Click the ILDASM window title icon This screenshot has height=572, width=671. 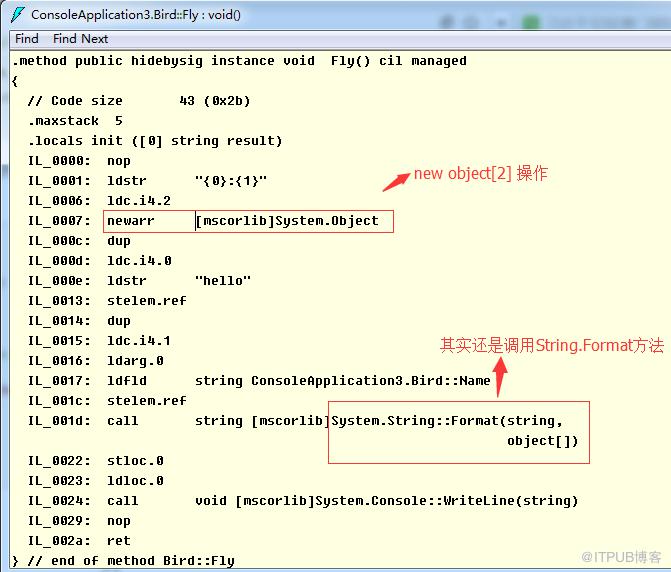coord(18,15)
